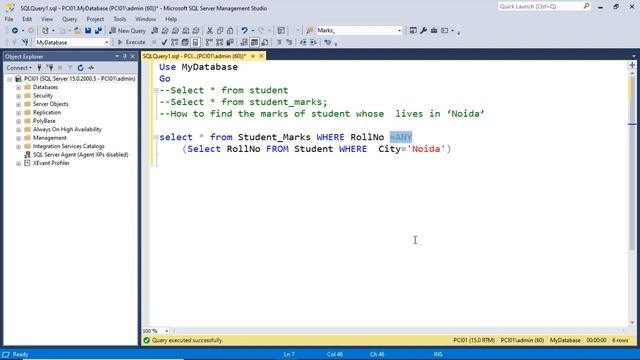Click the Display Estimated Execution Plan icon

pyautogui.click(x=175, y=42)
